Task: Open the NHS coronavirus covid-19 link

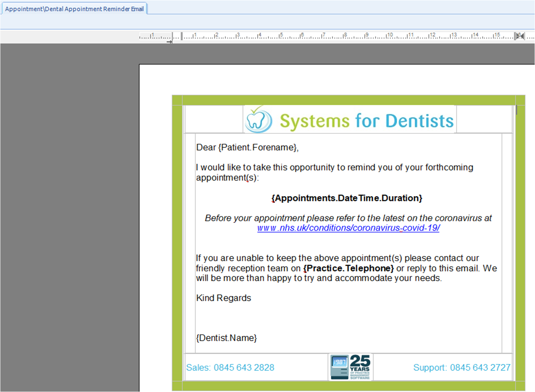Action: [x=348, y=228]
